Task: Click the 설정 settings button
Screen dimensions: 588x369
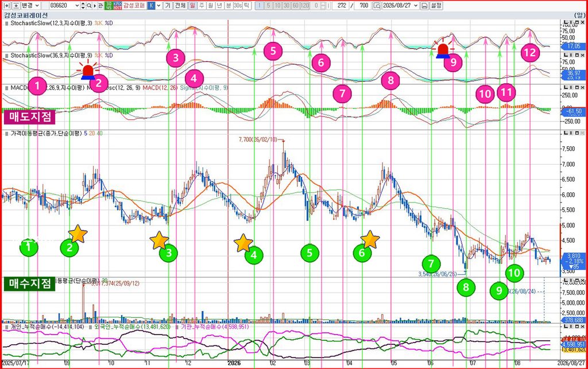Action: click(x=436, y=6)
